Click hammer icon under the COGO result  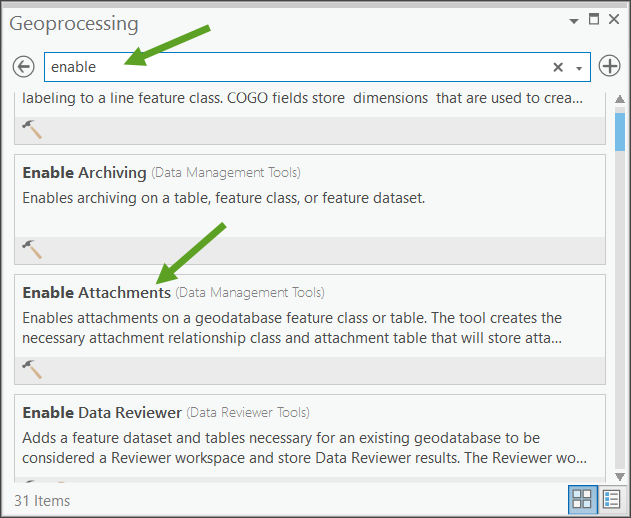pos(32,129)
